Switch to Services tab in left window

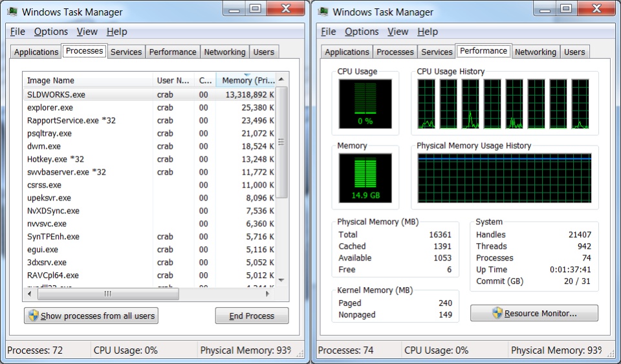126,52
